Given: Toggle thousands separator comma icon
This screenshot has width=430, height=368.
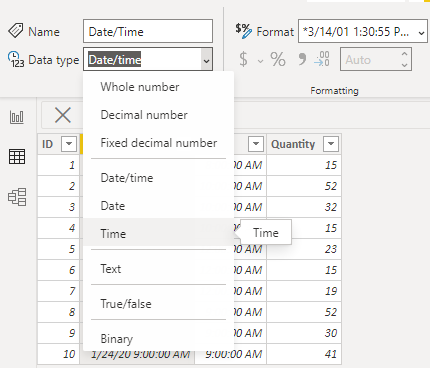Looking at the screenshot, I should 302,59.
